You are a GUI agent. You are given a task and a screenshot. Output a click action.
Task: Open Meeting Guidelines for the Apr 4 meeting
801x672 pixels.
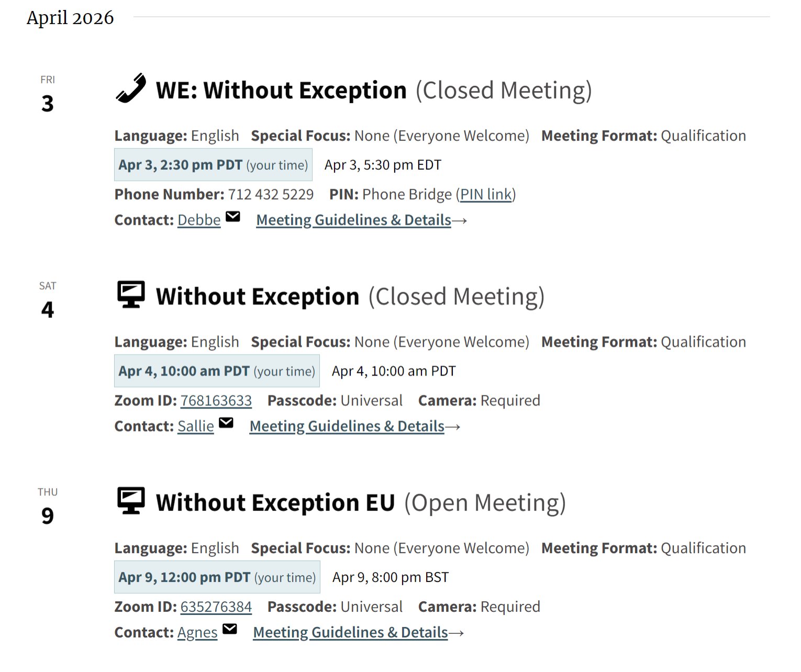pos(346,426)
